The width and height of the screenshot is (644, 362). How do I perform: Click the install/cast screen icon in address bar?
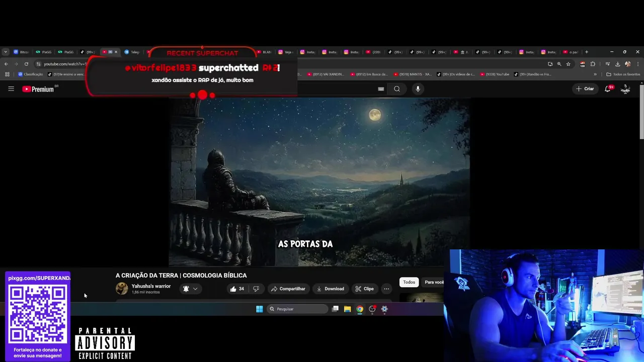click(550, 64)
